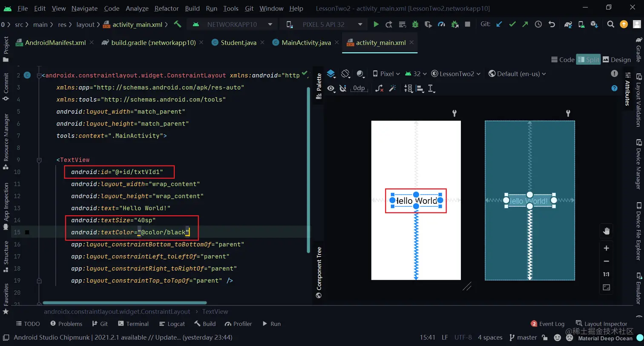Image resolution: width=644 pixels, height=346 pixels.
Task: Open NETWORKAPP10 run configuration dropdown
Action: 232,25
